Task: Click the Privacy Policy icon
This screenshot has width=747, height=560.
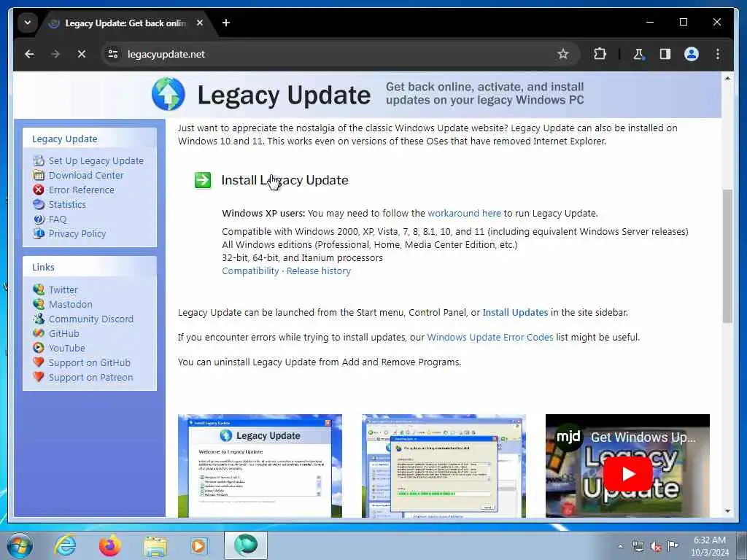Action: click(39, 234)
